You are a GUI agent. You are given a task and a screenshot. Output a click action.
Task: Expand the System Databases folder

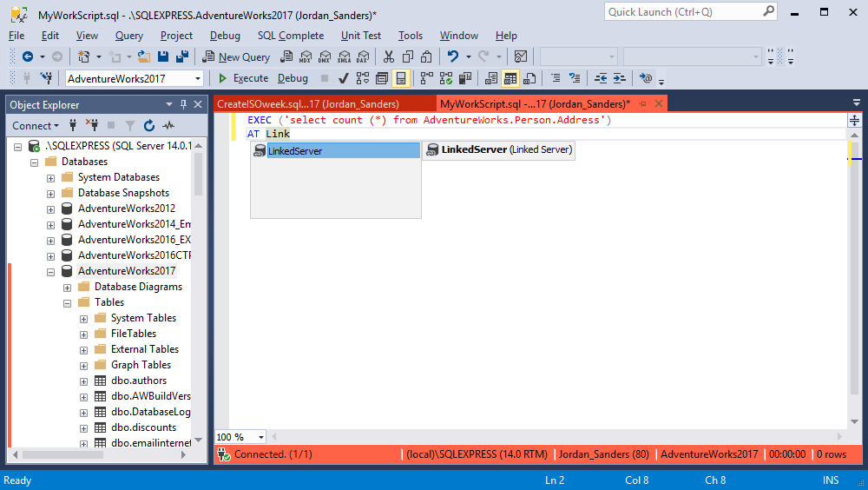pyautogui.click(x=50, y=178)
